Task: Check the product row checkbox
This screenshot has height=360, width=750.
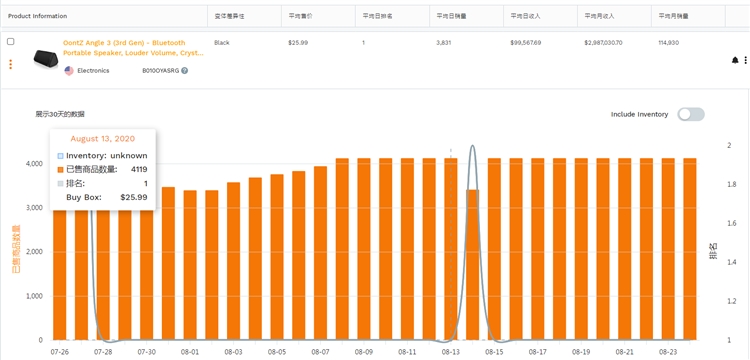Action: point(11,42)
